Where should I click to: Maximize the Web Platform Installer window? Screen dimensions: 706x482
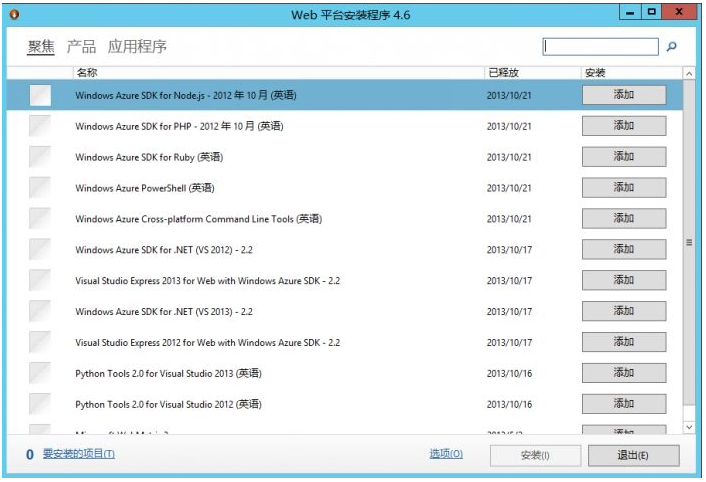pyautogui.click(x=651, y=13)
